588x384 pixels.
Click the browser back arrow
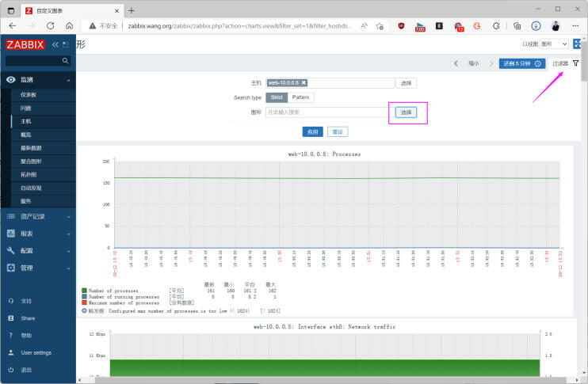13,26
